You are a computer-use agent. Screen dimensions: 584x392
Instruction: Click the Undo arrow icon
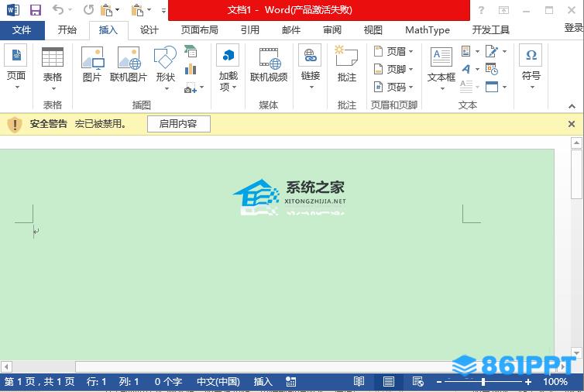click(x=58, y=9)
